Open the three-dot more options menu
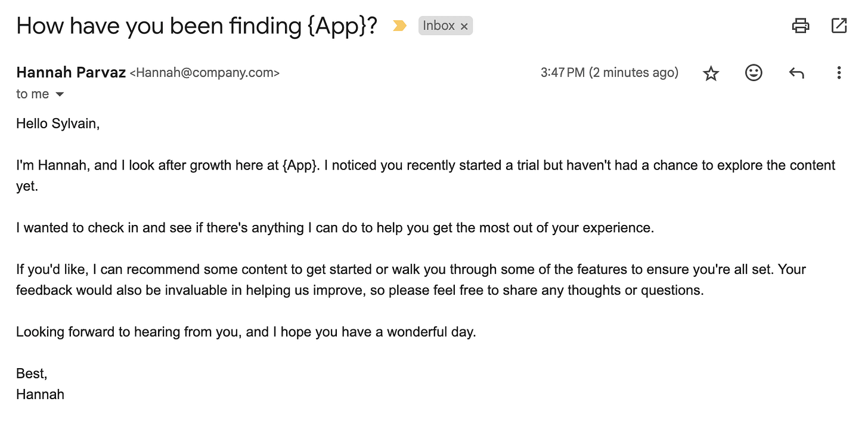Screen dimensions: 868x423 [x=839, y=73]
